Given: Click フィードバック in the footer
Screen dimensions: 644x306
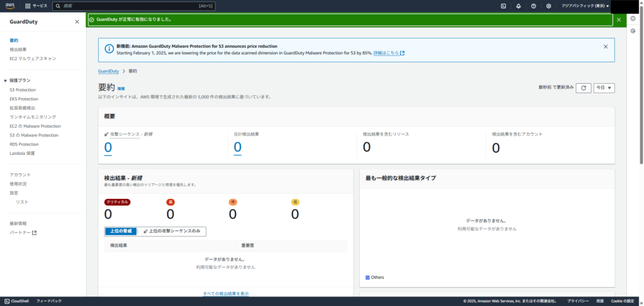Looking at the screenshot, I should [49, 301].
